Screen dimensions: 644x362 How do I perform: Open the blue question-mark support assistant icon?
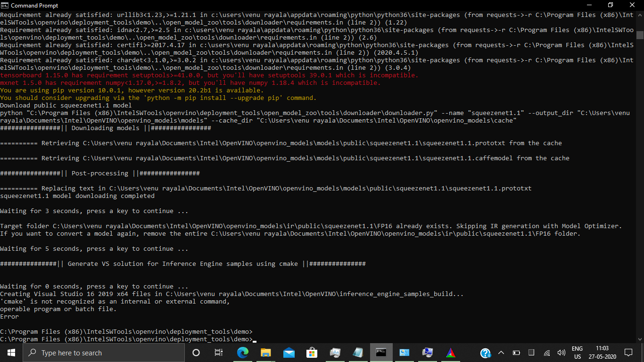(485, 353)
